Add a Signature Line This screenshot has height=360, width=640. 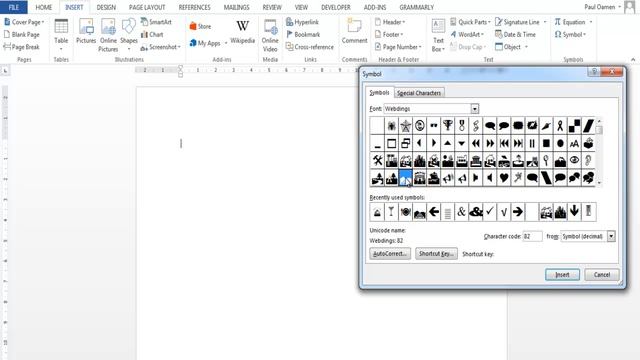(x=521, y=22)
